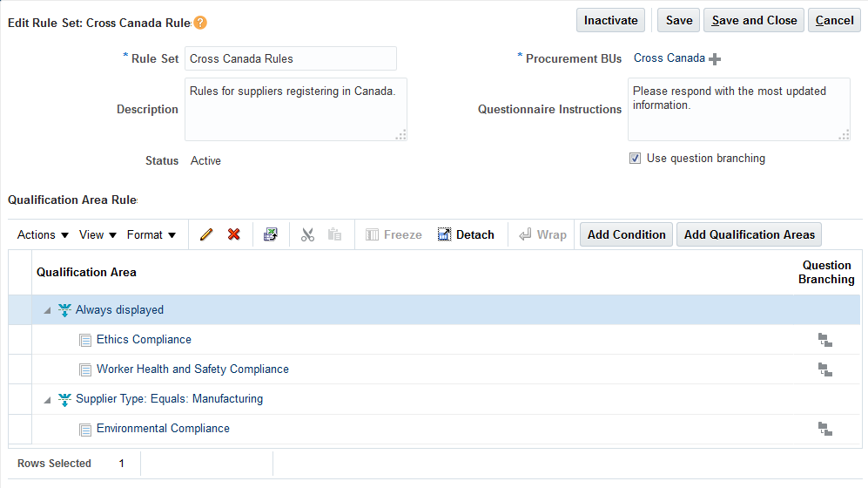868x488 pixels.
Task: Detach the qualification area table
Action: click(x=466, y=234)
